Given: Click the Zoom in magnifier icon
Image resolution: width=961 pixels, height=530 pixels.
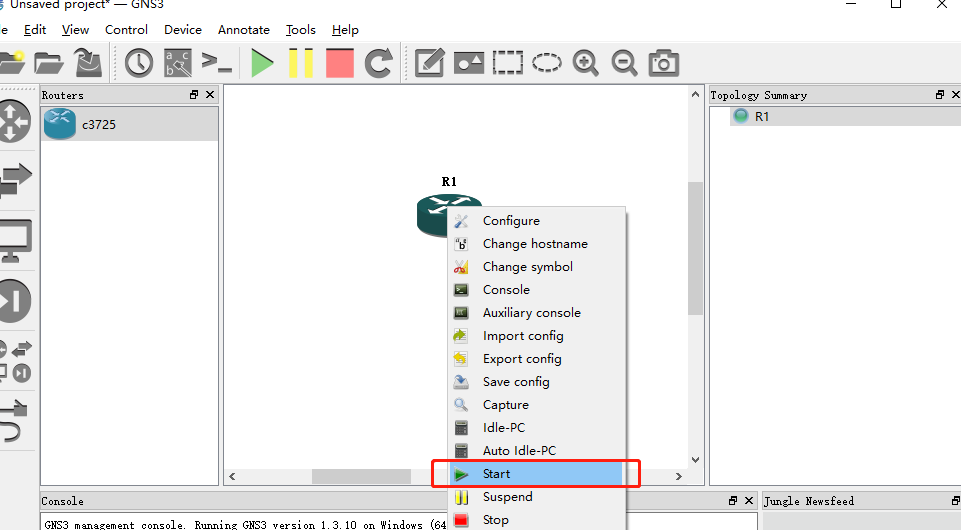Looking at the screenshot, I should tap(585, 63).
